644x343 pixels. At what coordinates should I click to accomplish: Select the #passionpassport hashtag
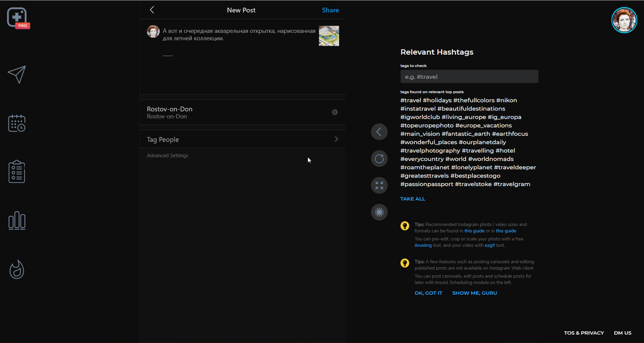(x=427, y=184)
